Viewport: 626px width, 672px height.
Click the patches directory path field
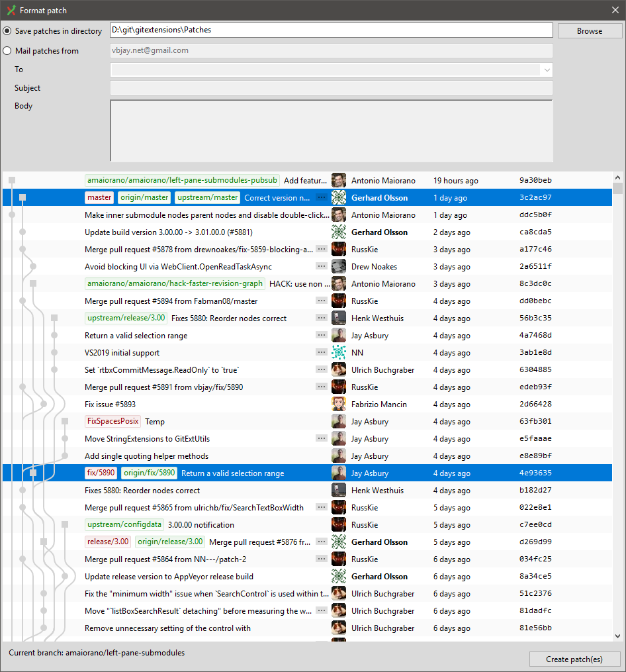[332, 30]
